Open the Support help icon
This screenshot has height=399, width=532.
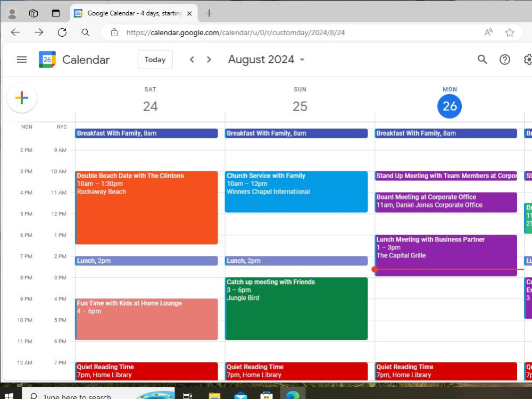504,60
